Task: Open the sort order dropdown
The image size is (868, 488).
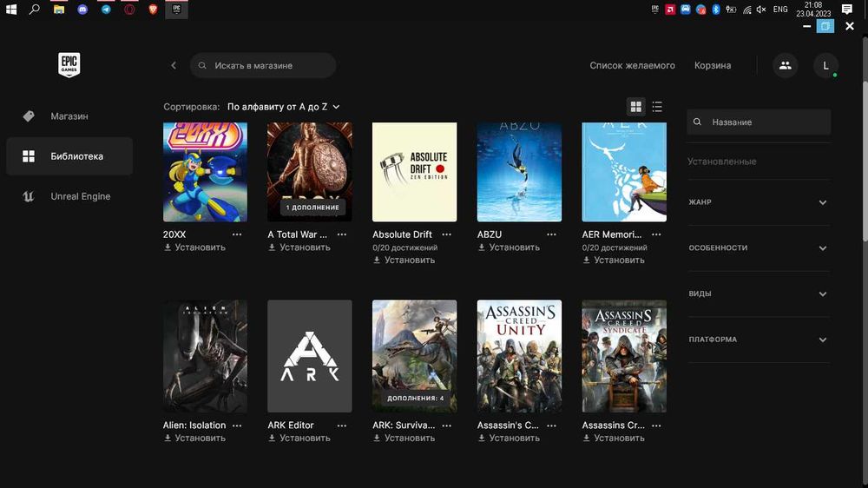Action: (284, 106)
